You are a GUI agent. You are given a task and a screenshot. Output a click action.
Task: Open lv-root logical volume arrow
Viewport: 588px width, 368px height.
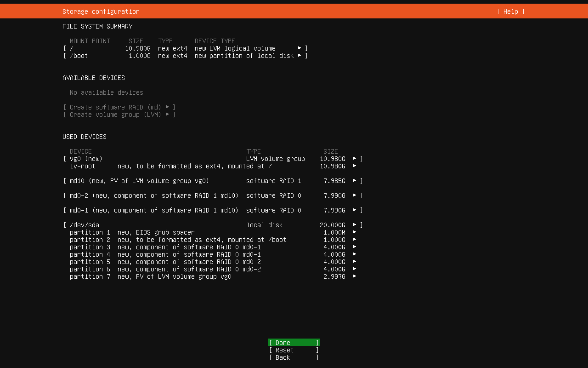(x=355, y=166)
